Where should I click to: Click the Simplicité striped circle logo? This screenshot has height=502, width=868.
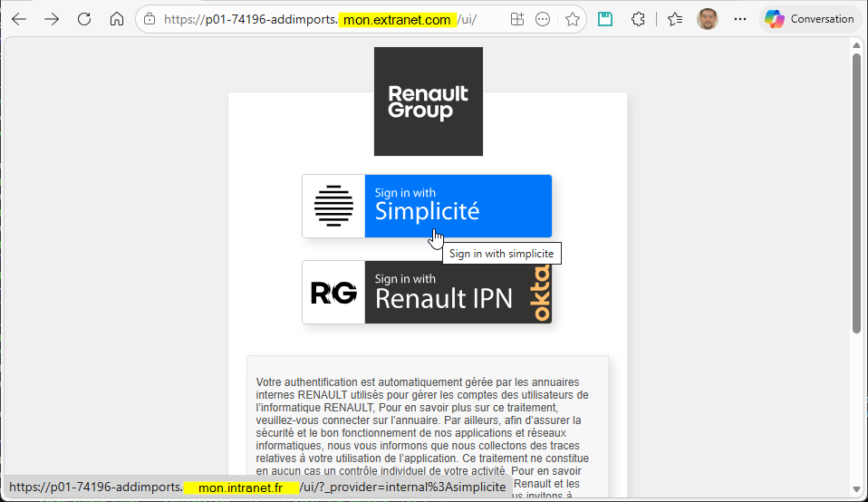pos(333,206)
